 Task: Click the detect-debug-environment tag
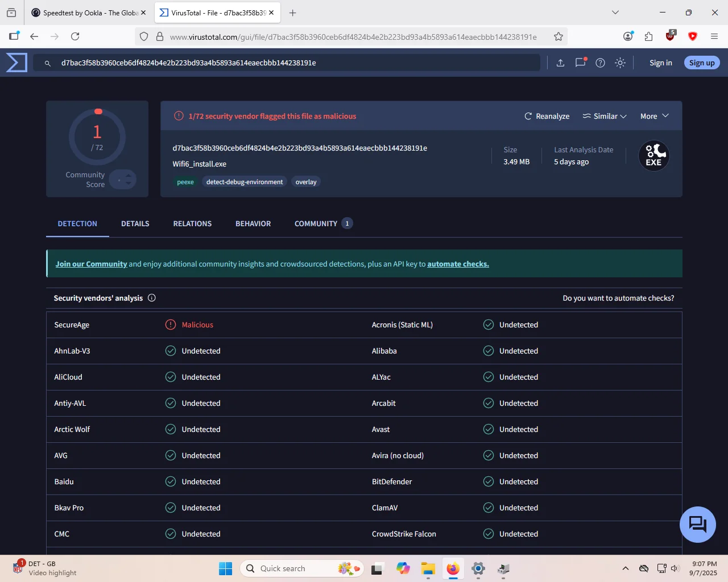[x=245, y=182]
